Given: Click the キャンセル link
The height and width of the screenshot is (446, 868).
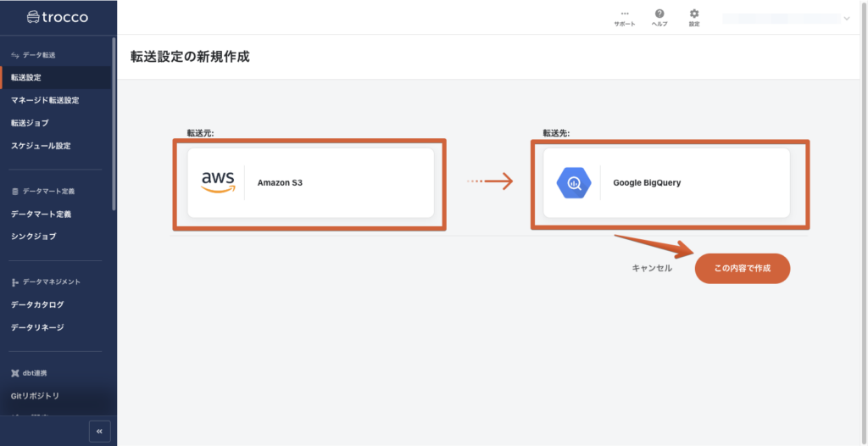Looking at the screenshot, I should click(x=652, y=268).
